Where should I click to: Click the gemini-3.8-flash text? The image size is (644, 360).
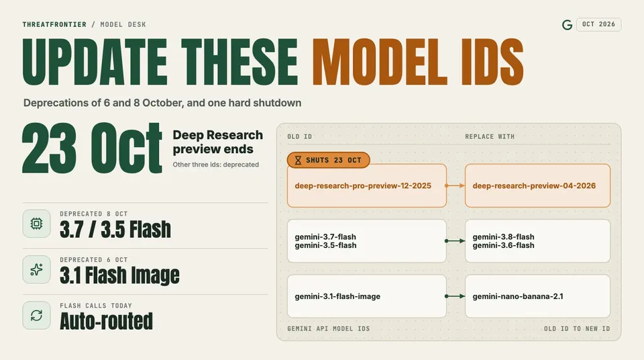[503, 236]
